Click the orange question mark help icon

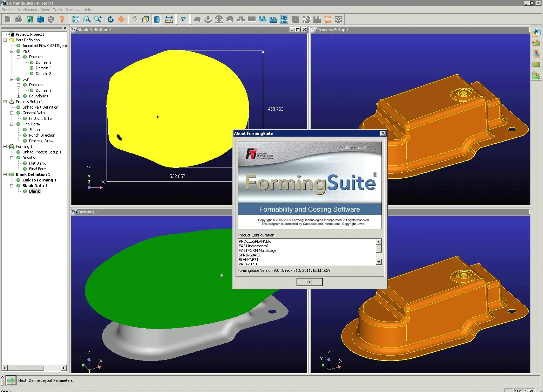(62, 19)
